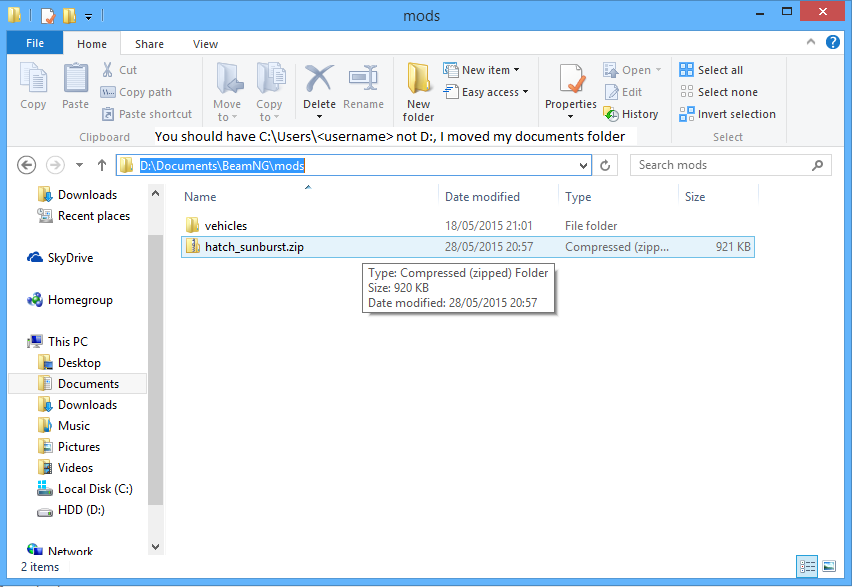The height and width of the screenshot is (587, 852).
Task: Click navigation pane scroll up arrow
Action: (x=155, y=193)
